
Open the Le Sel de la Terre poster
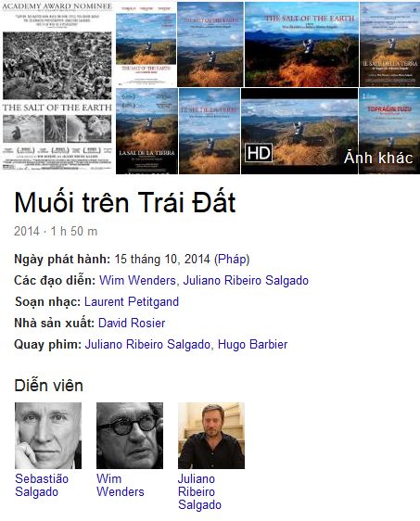pyautogui.click(x=210, y=132)
